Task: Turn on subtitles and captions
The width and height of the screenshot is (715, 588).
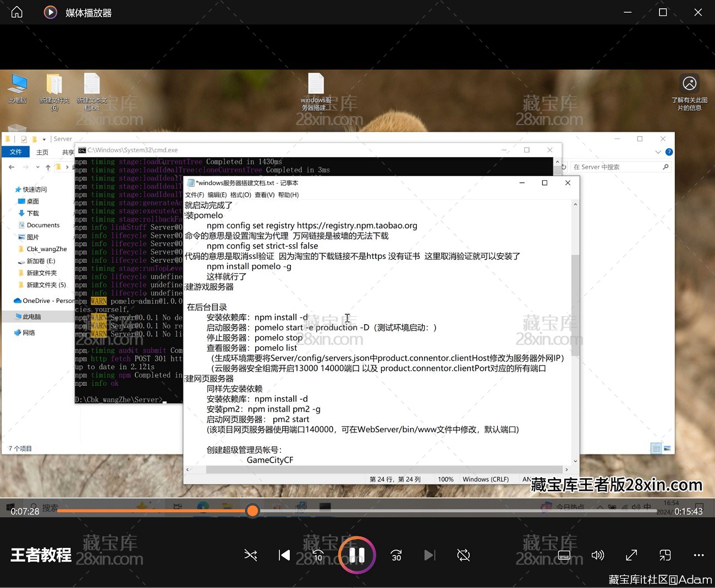Action: tap(564, 555)
